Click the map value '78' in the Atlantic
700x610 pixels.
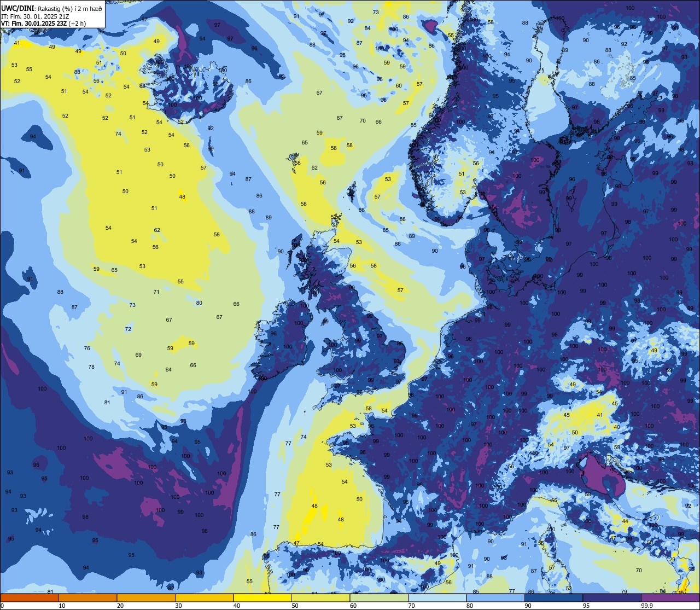91,367
